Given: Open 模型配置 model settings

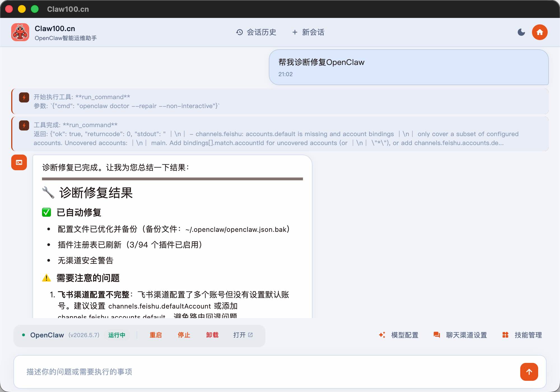Looking at the screenshot, I should tap(398, 335).
